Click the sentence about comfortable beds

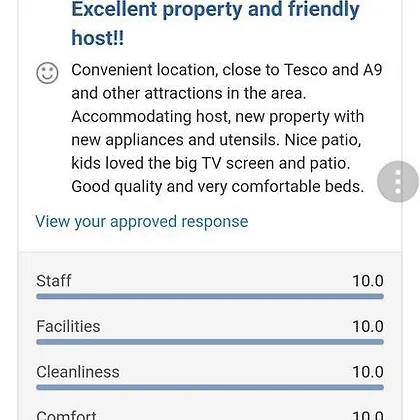pos(218,186)
